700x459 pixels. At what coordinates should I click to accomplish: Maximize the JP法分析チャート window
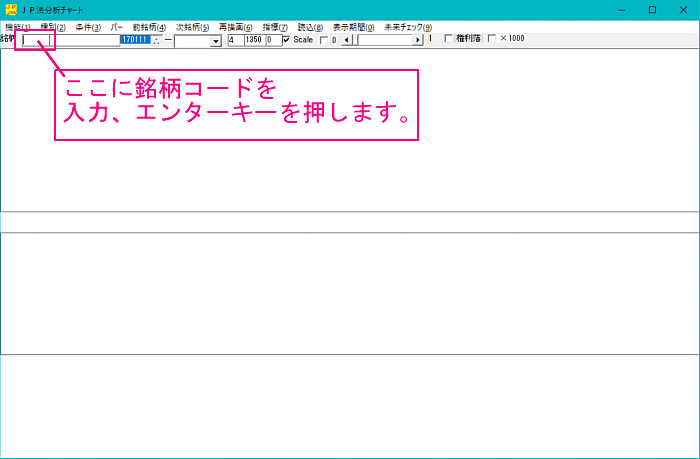pos(652,10)
